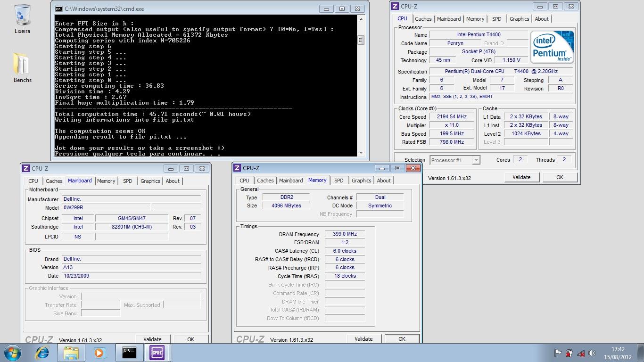Click the Manufacturer value Dell Inc.
Viewport: 644px width, 362px height.
(x=132, y=199)
